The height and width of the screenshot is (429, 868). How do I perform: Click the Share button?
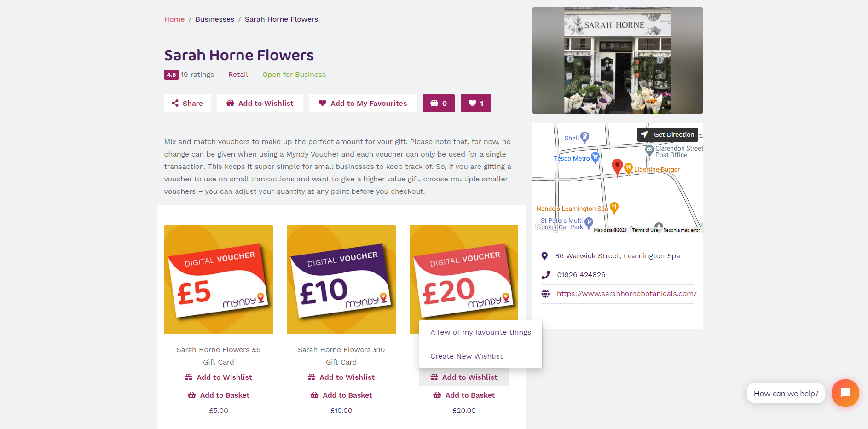pyautogui.click(x=187, y=104)
